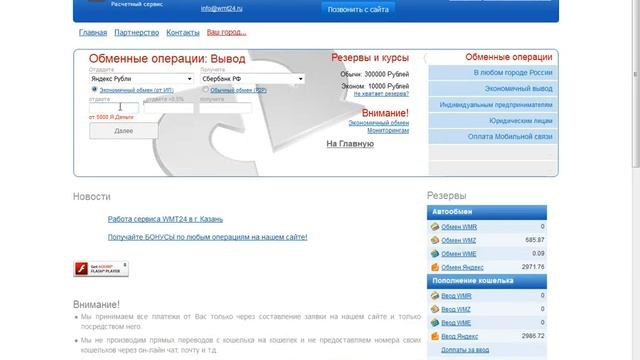
Task: Click the На Главную link
Action: [x=350, y=144]
